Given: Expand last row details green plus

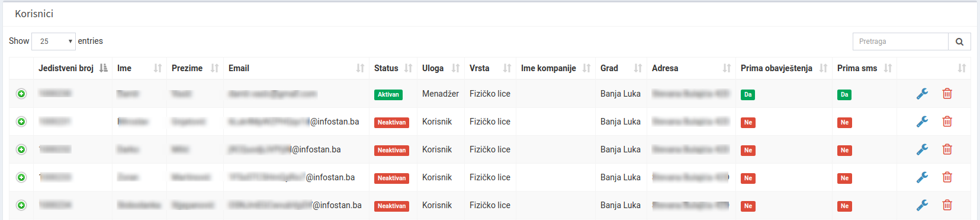Looking at the screenshot, I should (x=21, y=205).
